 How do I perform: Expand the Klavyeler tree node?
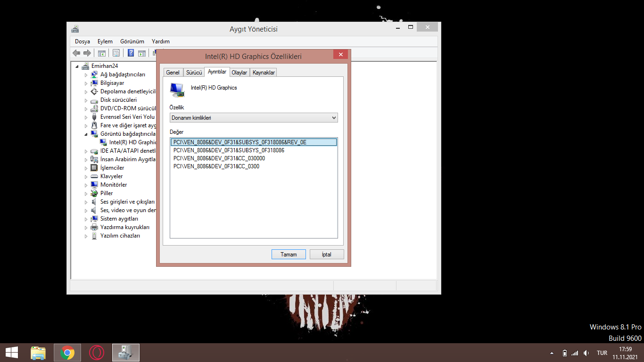pos(86,177)
